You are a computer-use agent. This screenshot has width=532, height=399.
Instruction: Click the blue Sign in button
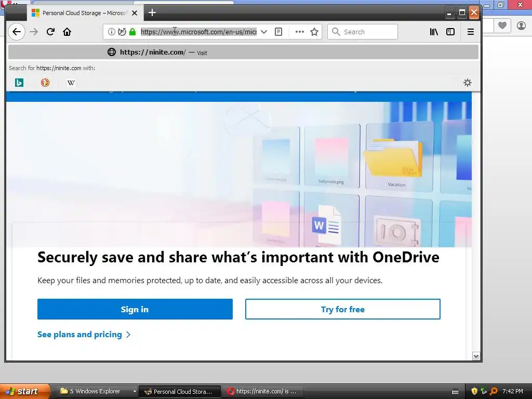pos(135,309)
